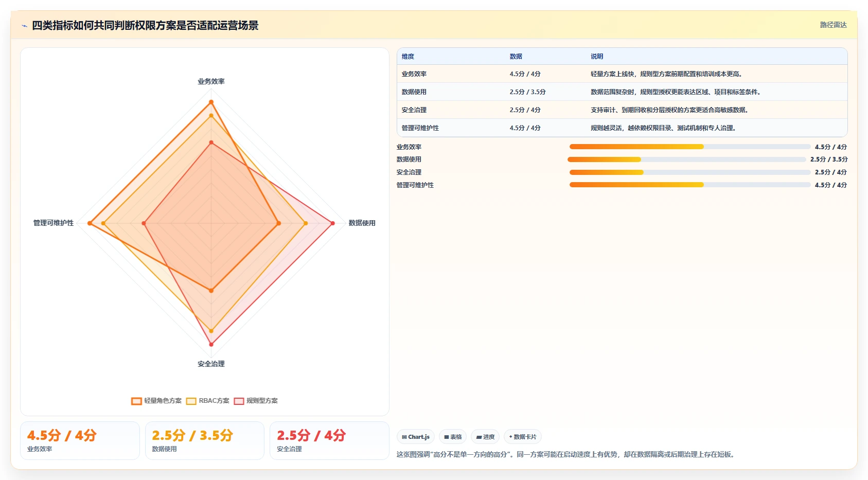Click the 数据卡片 tag

[523, 437]
